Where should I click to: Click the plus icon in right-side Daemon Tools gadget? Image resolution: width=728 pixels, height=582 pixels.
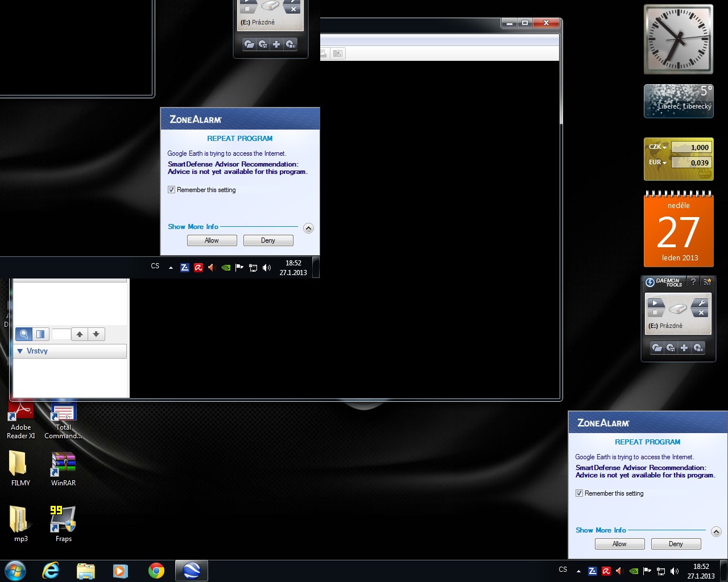tap(684, 348)
